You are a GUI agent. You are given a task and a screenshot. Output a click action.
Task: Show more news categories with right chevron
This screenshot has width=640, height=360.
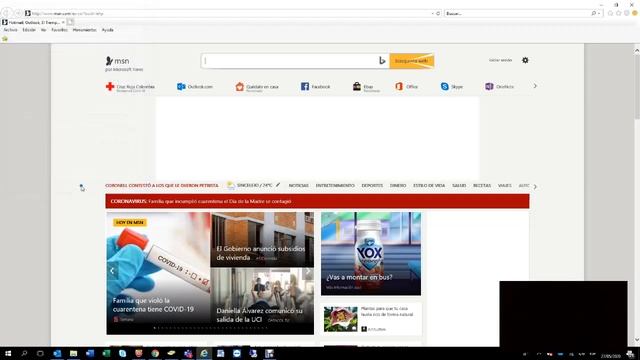[535, 187]
